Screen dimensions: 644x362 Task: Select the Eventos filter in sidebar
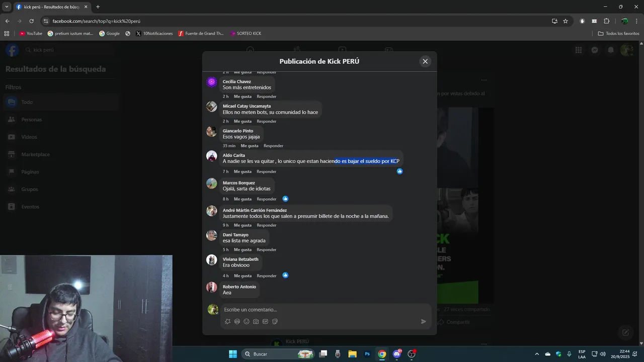pos(60,207)
